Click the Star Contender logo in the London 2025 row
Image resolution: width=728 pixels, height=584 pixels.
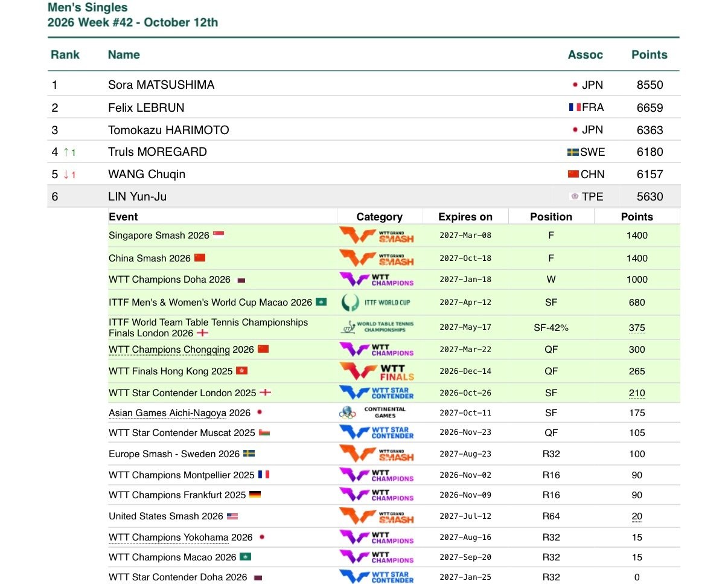tap(377, 393)
